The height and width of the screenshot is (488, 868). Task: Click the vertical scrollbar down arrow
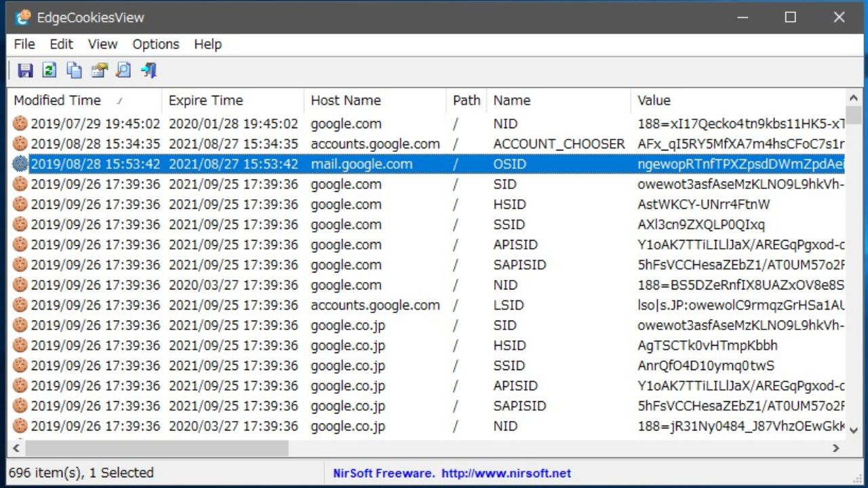pyautogui.click(x=854, y=430)
